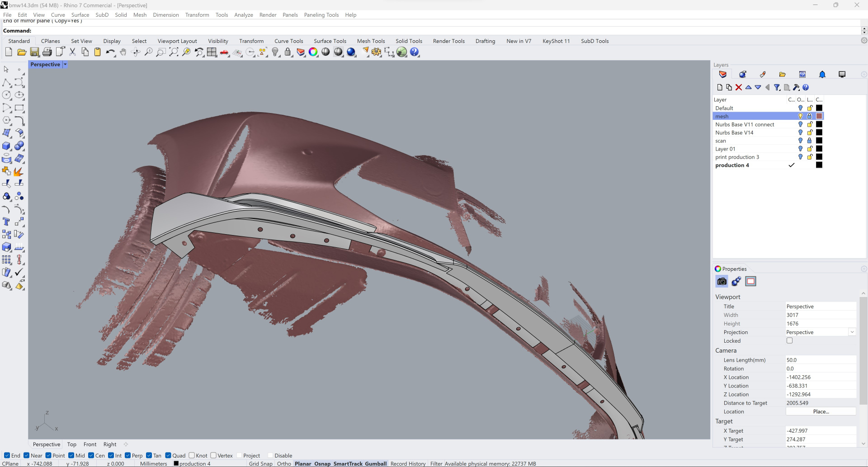Image resolution: width=868 pixels, height=467 pixels.
Task: Check the viewport Locked checkbox
Action: [x=789, y=341]
